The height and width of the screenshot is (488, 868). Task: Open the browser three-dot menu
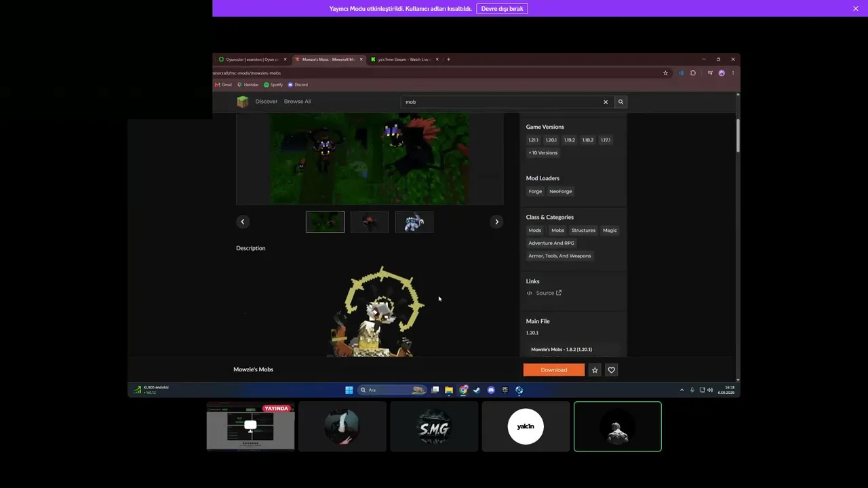[x=733, y=73]
